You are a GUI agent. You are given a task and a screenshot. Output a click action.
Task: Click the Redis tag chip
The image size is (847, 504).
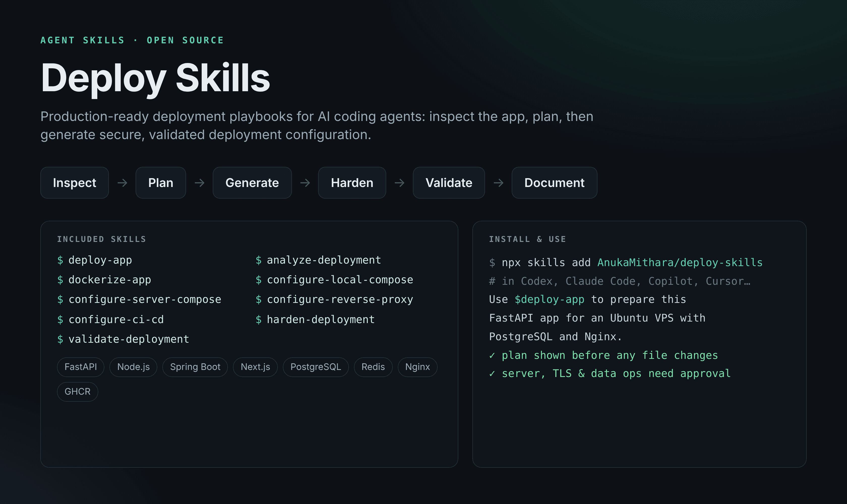click(x=373, y=367)
